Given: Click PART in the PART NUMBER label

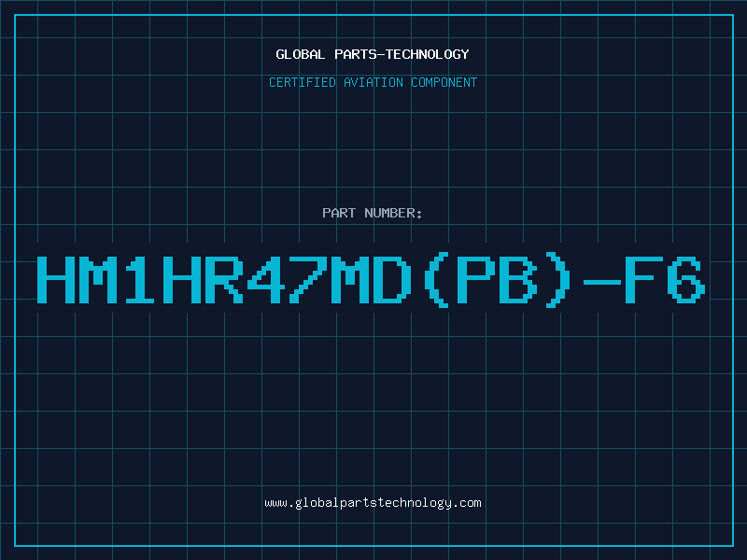Looking at the screenshot, I should [x=339, y=213].
